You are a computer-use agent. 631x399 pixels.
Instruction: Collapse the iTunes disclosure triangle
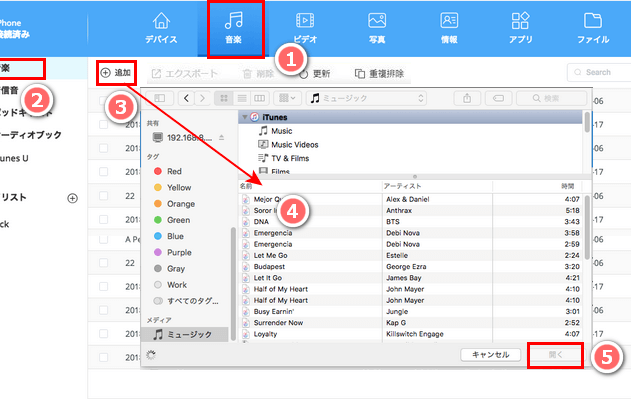[244, 117]
